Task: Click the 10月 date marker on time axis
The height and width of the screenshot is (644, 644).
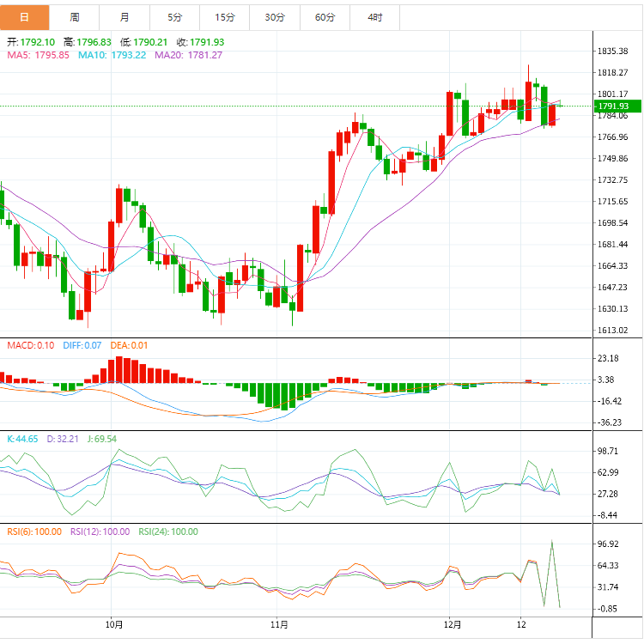Action: coord(112,624)
